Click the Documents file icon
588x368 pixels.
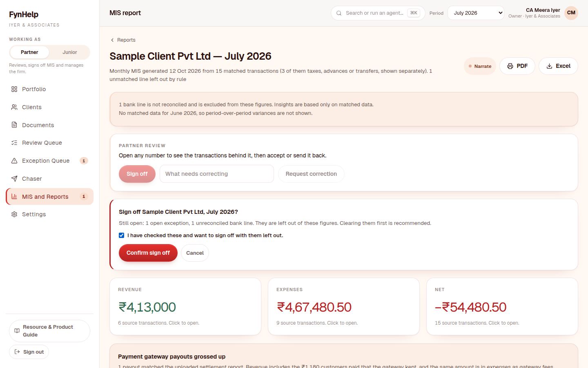[x=14, y=125]
